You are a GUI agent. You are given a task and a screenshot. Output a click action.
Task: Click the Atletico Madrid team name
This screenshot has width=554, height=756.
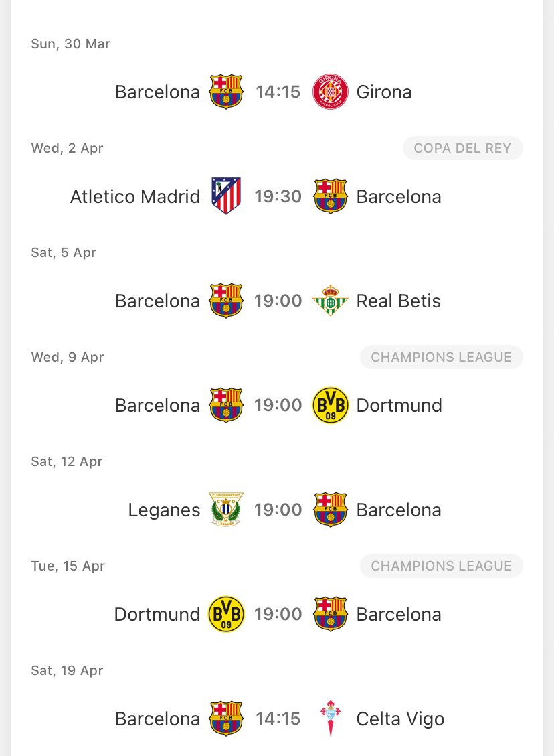[x=135, y=196]
